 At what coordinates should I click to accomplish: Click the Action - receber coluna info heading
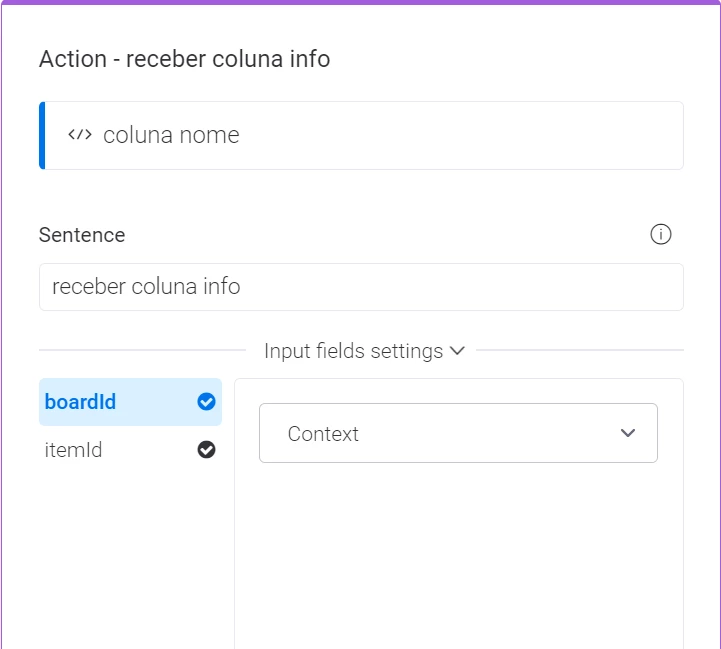coord(184,59)
